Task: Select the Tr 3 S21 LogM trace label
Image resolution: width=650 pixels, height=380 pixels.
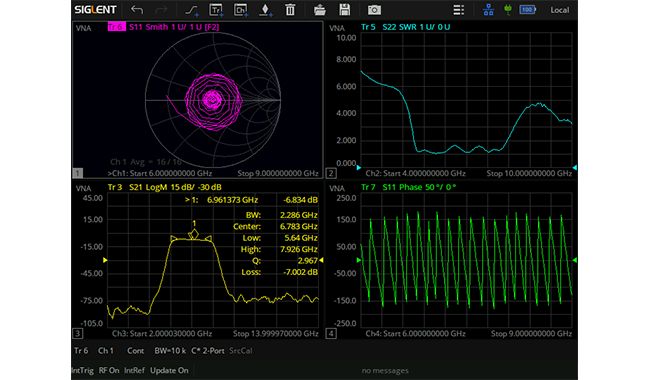Action: coord(165,187)
